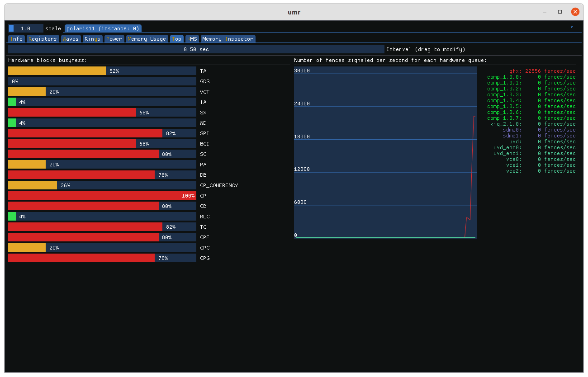588x377 pixels.
Task: Click the SX busyness bar
Action: pos(102,113)
